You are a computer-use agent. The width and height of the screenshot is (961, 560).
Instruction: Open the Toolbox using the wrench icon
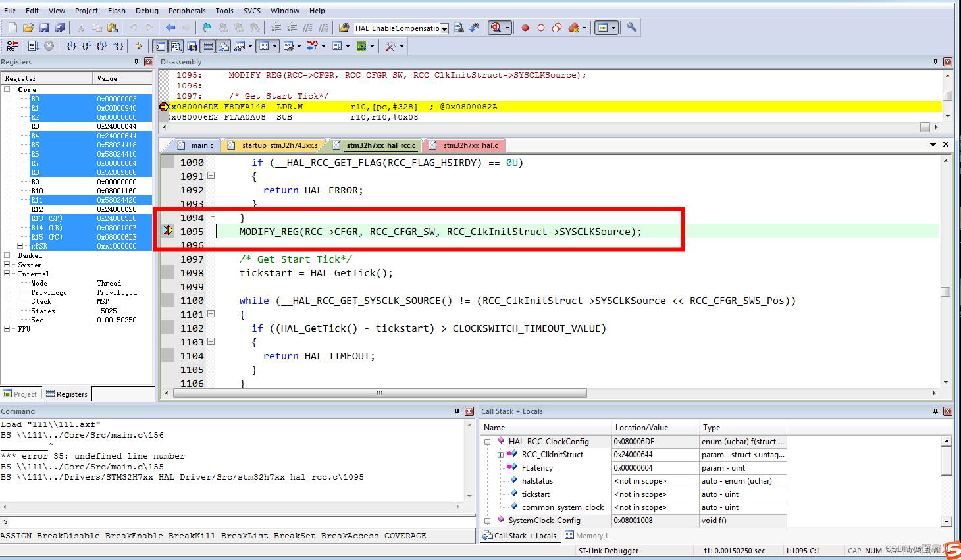(630, 28)
